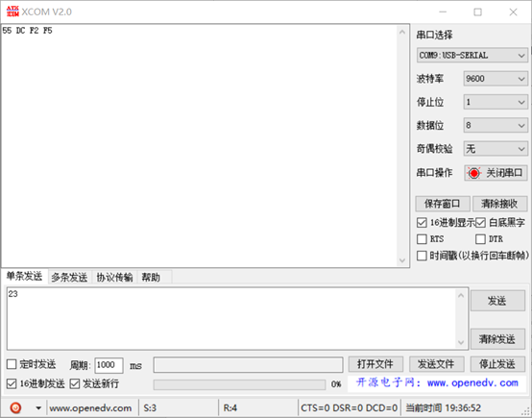
Task: Click the 停止发送 stop sending button
Action: (x=497, y=364)
